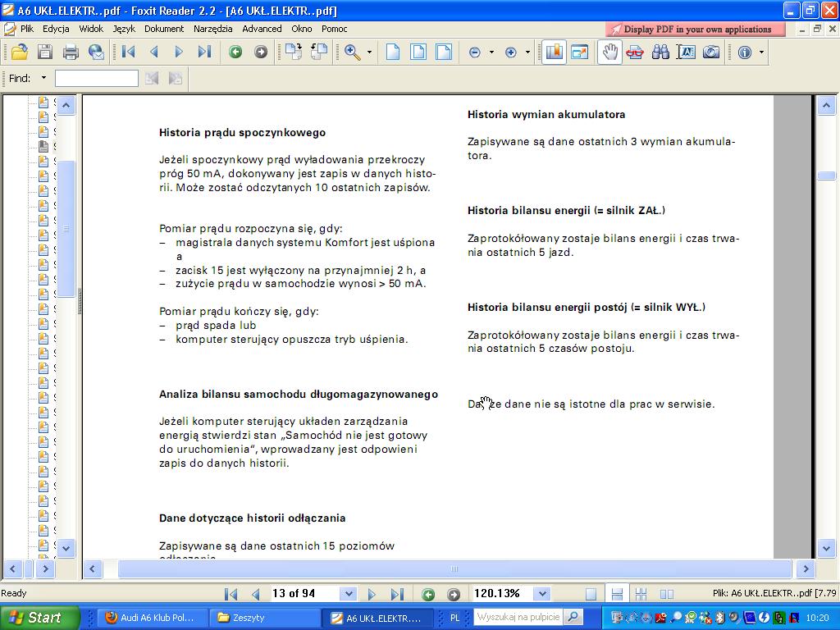Click the full screen window icon
Image resolution: width=840 pixels, height=630 pixels.
(x=580, y=52)
